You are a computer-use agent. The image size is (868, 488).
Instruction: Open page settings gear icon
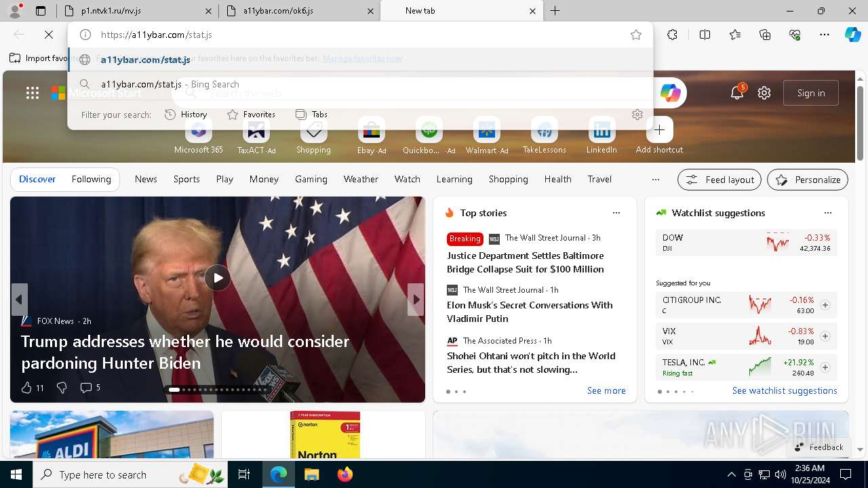(x=764, y=93)
